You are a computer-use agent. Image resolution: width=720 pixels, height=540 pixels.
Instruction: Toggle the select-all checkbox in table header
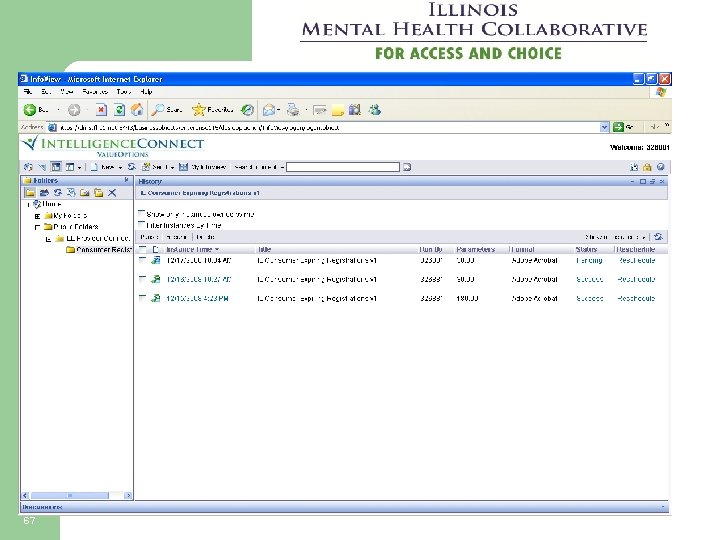pos(143,249)
